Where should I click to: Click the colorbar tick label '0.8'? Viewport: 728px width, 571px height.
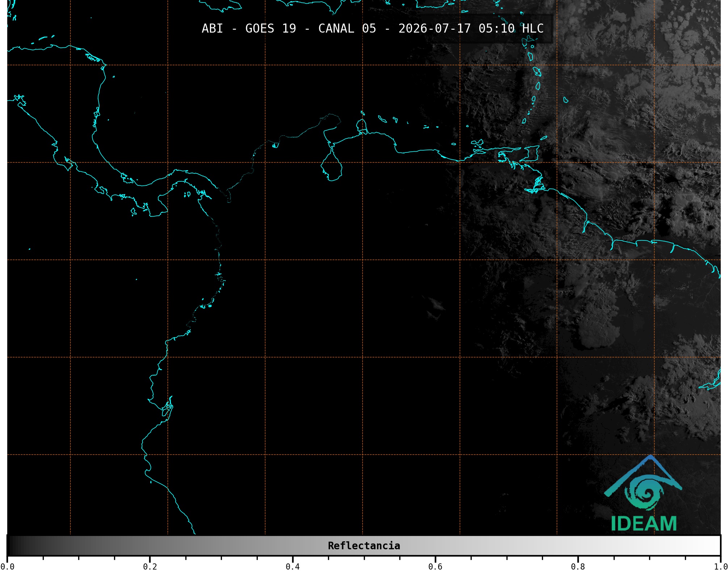click(578, 567)
